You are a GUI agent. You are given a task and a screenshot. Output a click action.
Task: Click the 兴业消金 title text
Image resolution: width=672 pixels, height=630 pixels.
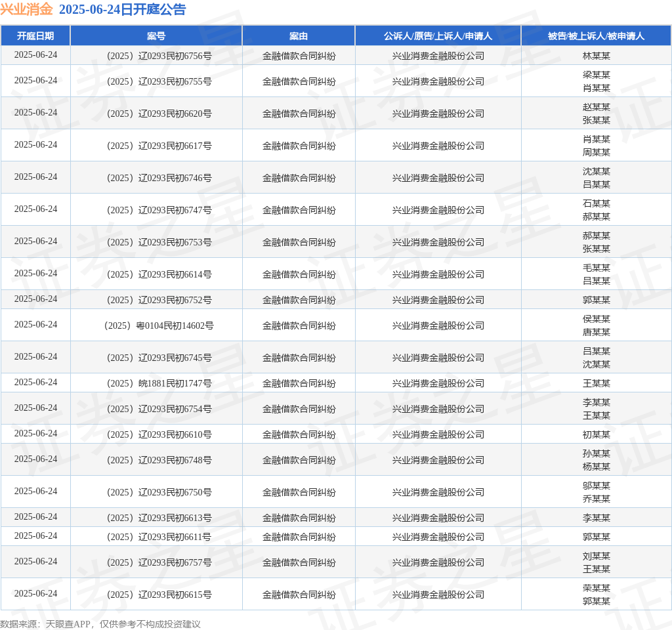(x=26, y=9)
